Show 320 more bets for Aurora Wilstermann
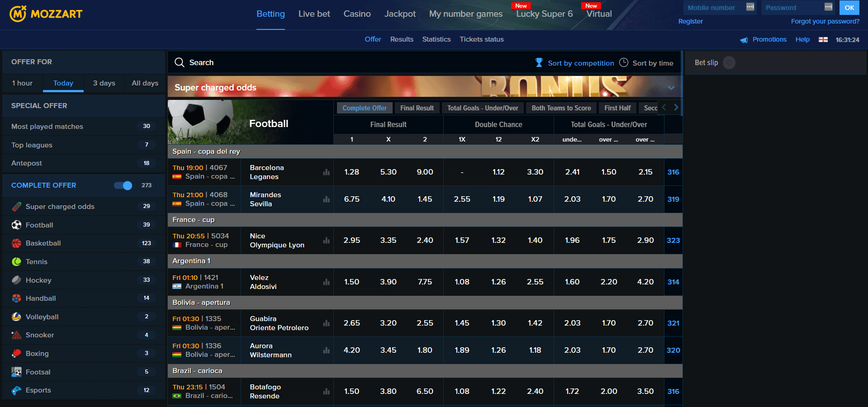The width and height of the screenshot is (868, 407). click(673, 350)
